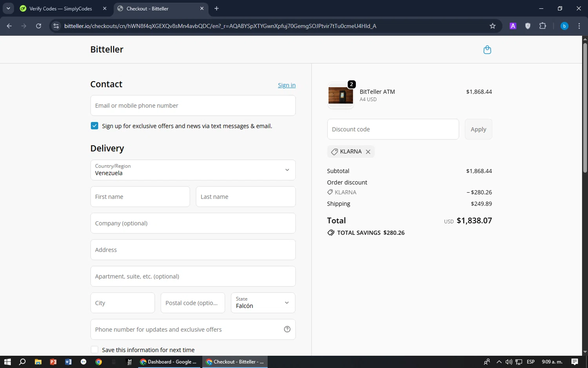Open the Country/Region Venezuela dropdown

pyautogui.click(x=193, y=170)
